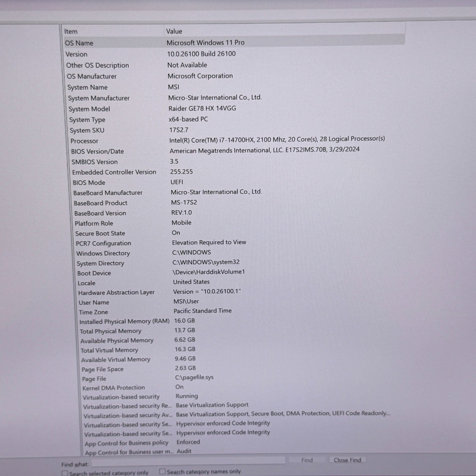Image resolution: width=476 pixels, height=476 pixels.
Task: Highlight the BaseBoard Product row
Action: (101, 203)
